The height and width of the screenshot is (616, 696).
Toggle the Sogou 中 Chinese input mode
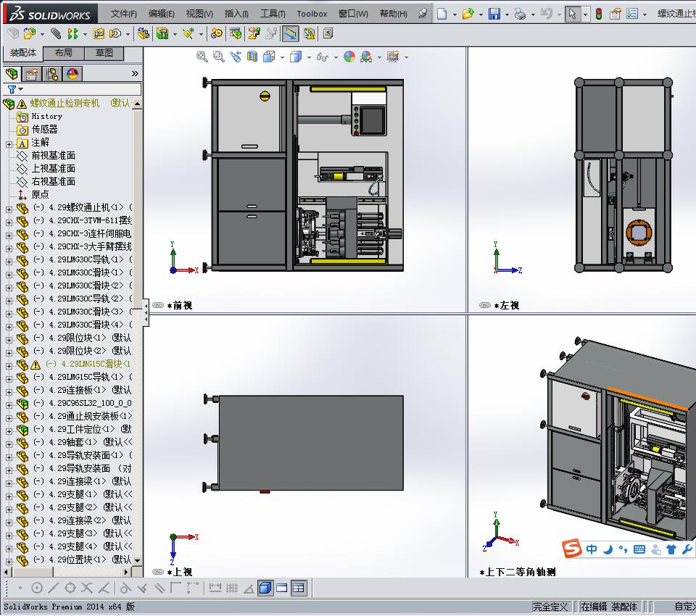[592, 549]
